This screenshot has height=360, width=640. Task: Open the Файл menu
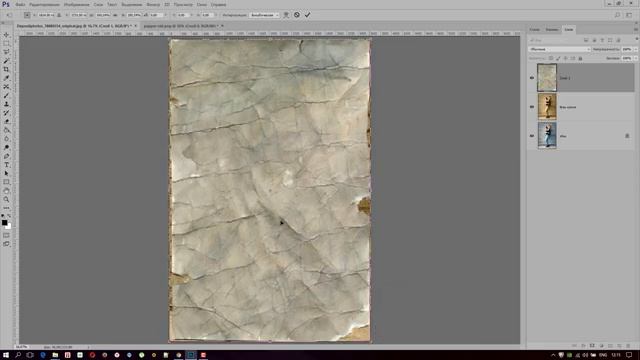point(20,4)
